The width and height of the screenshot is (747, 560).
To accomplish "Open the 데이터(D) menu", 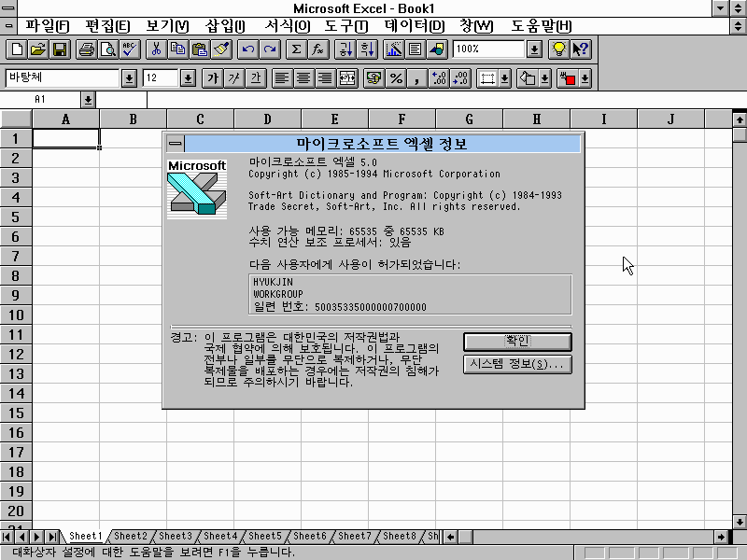I will click(x=415, y=26).
